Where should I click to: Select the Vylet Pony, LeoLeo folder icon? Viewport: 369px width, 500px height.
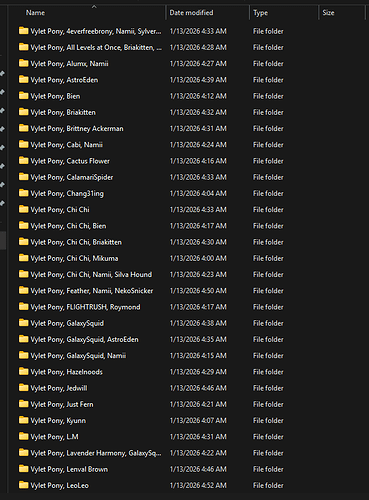tap(23, 485)
